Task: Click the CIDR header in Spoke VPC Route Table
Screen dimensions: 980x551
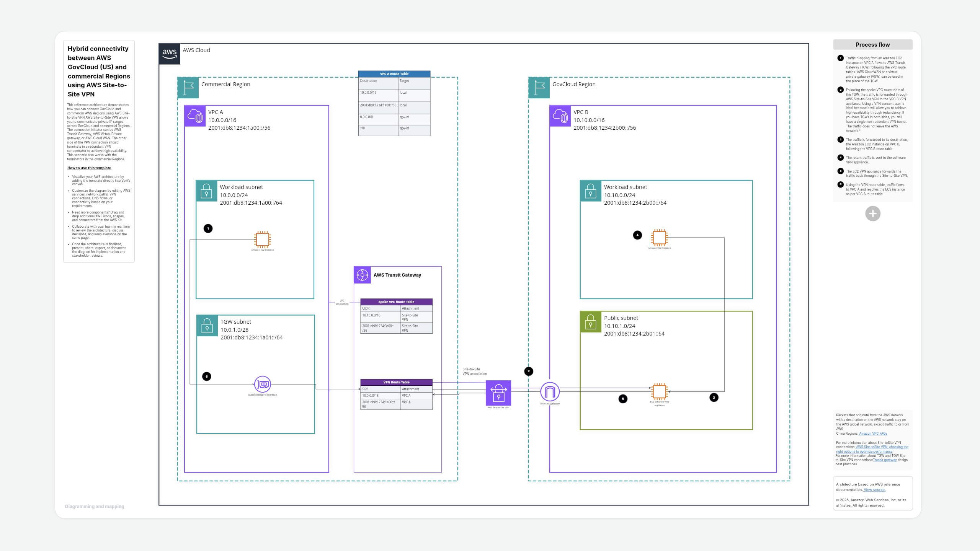Action: [x=381, y=308]
